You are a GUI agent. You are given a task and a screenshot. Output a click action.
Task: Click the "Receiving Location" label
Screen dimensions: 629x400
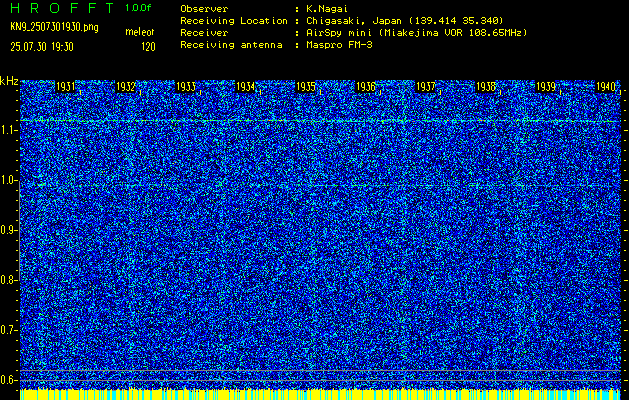point(234,21)
